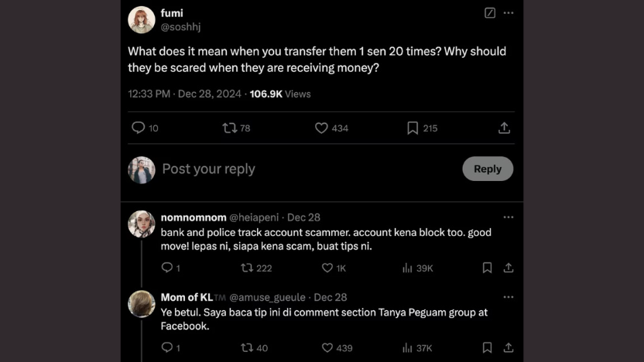The width and height of the screenshot is (644, 362).
Task: Like Mom of KL's reply
Action: tap(327, 347)
